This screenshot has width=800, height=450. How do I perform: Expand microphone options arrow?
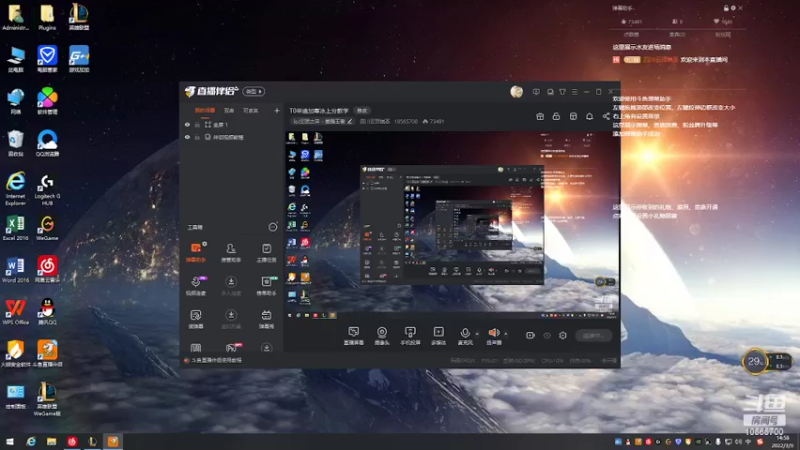point(477,334)
